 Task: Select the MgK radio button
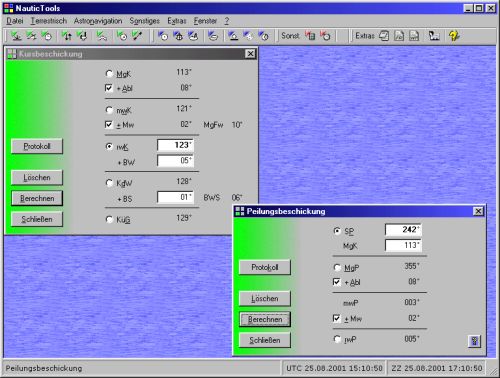point(109,73)
